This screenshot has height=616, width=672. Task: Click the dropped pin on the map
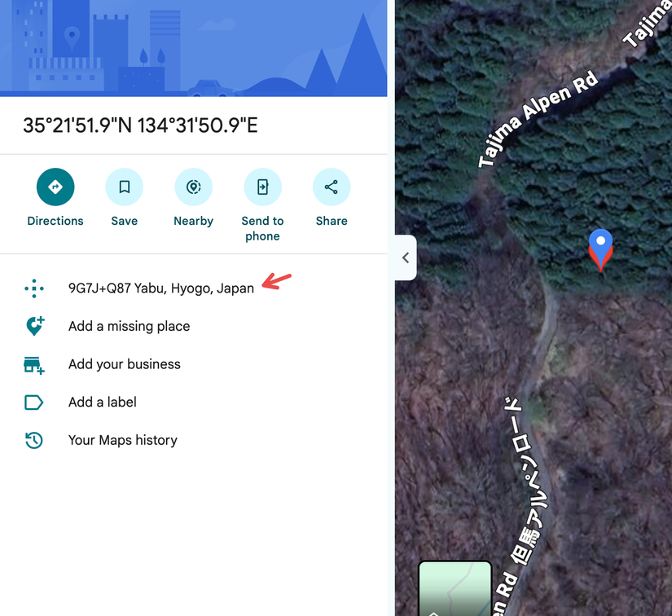[x=600, y=250]
